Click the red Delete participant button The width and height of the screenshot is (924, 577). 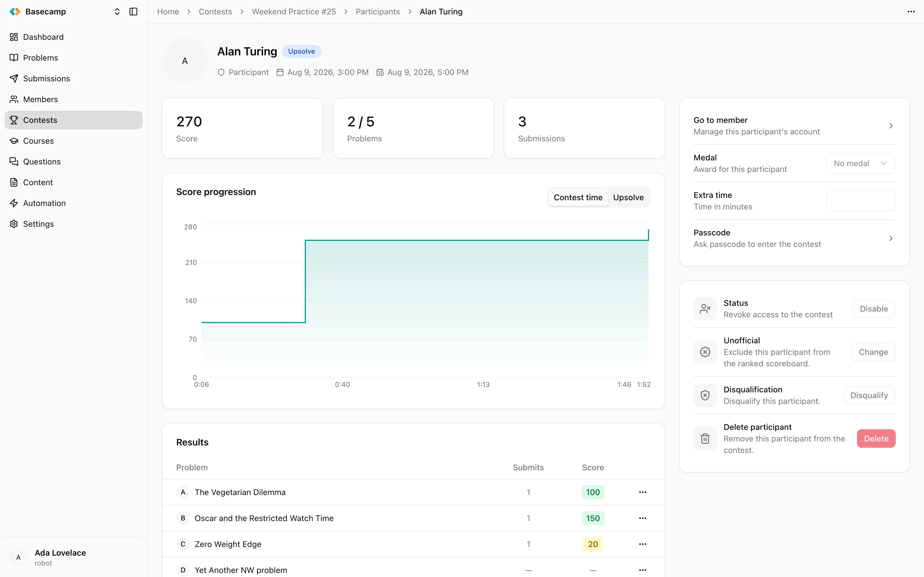point(876,439)
